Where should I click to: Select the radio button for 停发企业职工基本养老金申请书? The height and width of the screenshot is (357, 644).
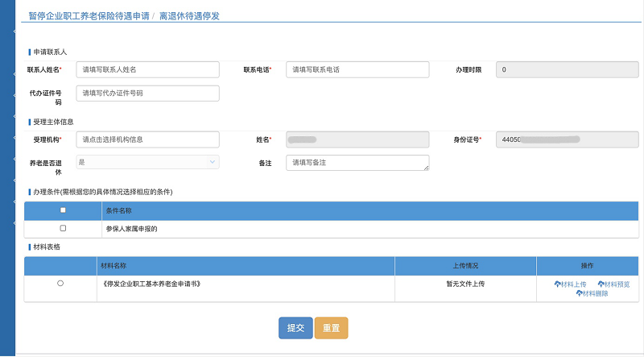60,284
